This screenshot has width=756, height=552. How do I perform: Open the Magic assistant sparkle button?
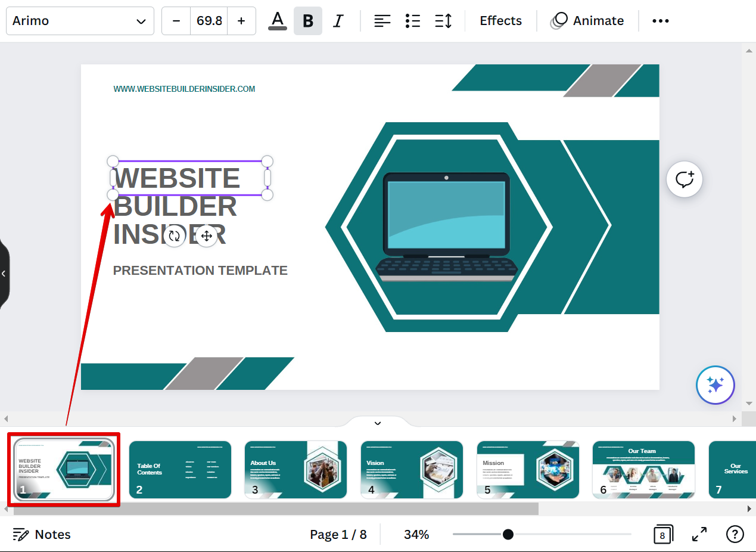tap(715, 385)
